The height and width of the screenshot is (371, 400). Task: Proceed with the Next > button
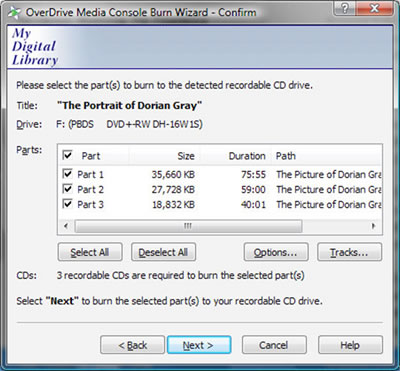pos(199,345)
